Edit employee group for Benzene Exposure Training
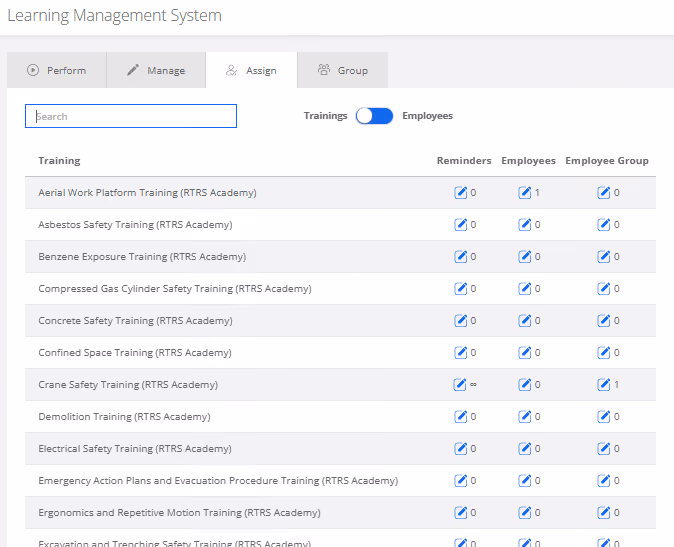 tap(604, 257)
